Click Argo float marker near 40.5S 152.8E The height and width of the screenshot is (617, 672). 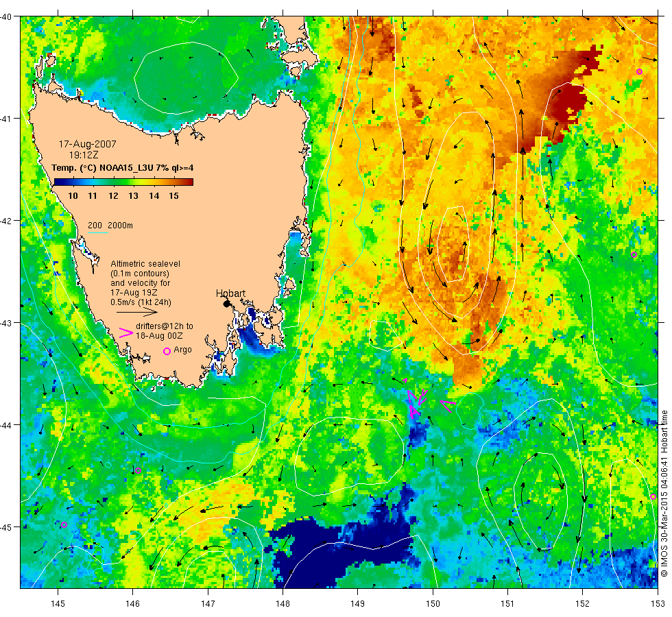tap(639, 71)
